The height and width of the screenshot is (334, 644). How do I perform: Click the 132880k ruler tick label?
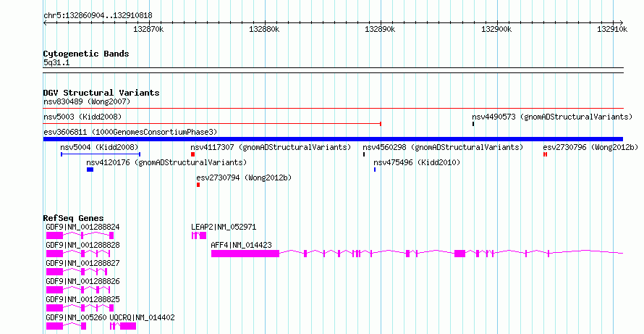265,29
